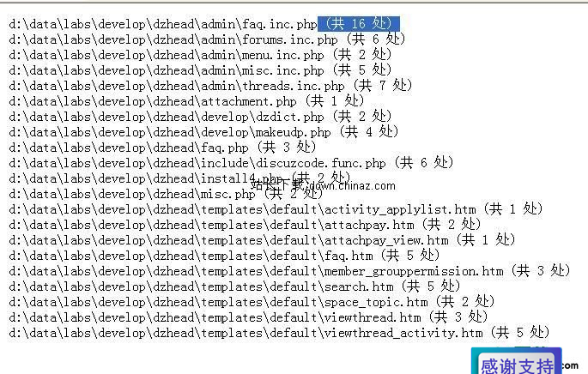The image size is (588, 374).
Task: Click the dzdict.php result line
Action: tap(200, 117)
